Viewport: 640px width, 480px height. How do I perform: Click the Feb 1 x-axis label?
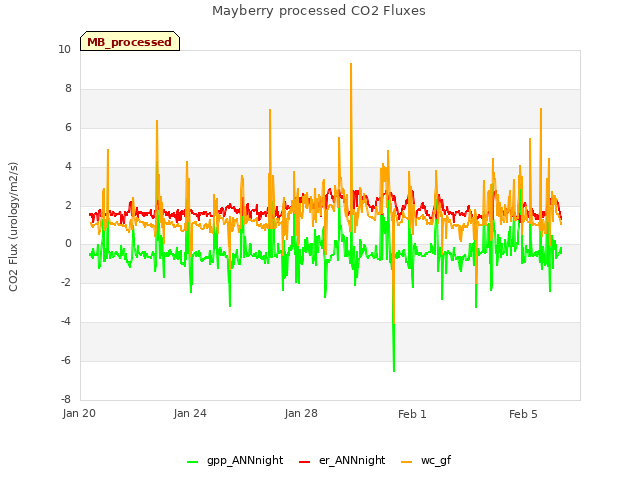click(412, 414)
